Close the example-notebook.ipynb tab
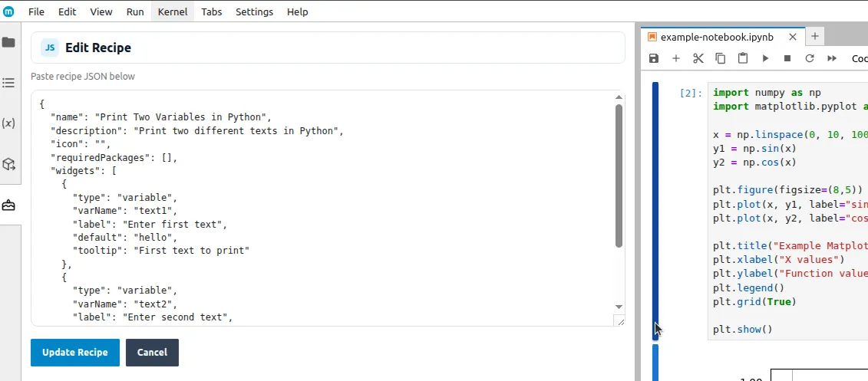The image size is (868, 381). click(793, 37)
